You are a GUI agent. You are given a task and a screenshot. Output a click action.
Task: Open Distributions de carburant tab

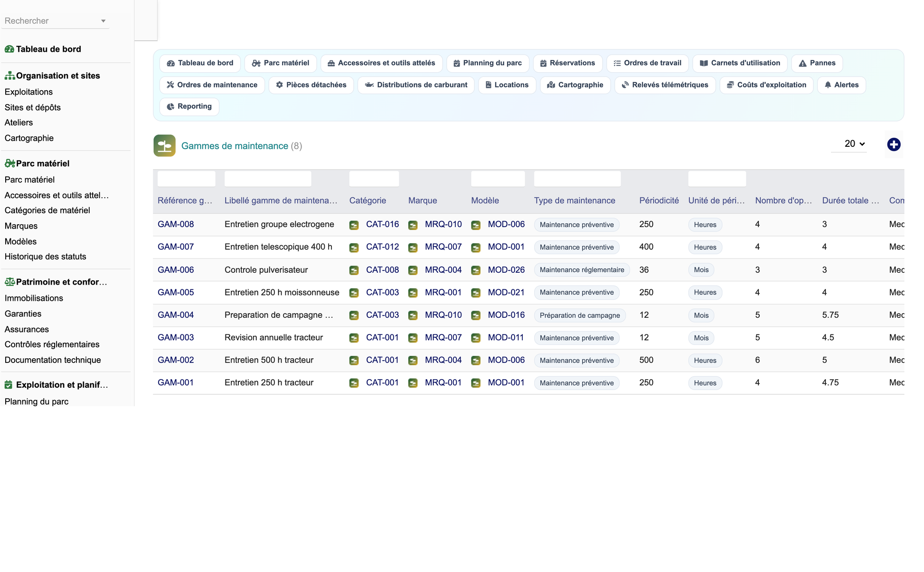click(416, 85)
